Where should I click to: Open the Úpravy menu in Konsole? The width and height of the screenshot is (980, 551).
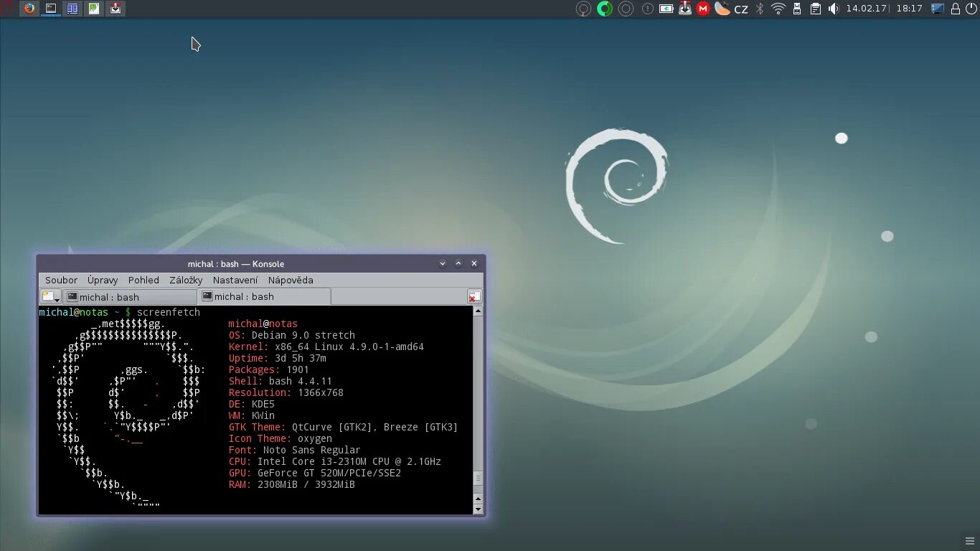(x=103, y=281)
